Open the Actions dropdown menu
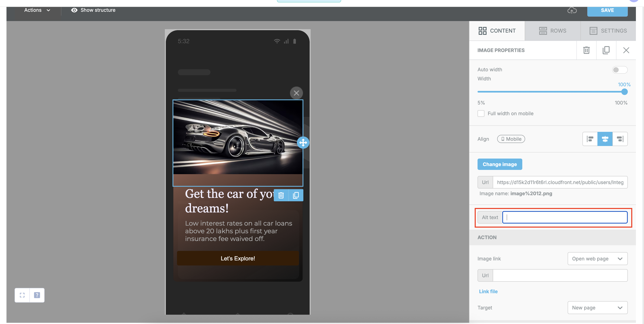 click(37, 10)
